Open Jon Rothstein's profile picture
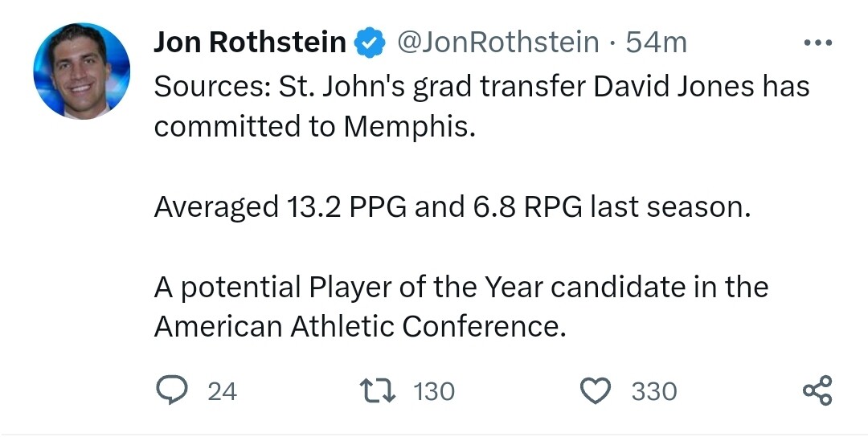This screenshot has height=437, width=868. pos(81,71)
